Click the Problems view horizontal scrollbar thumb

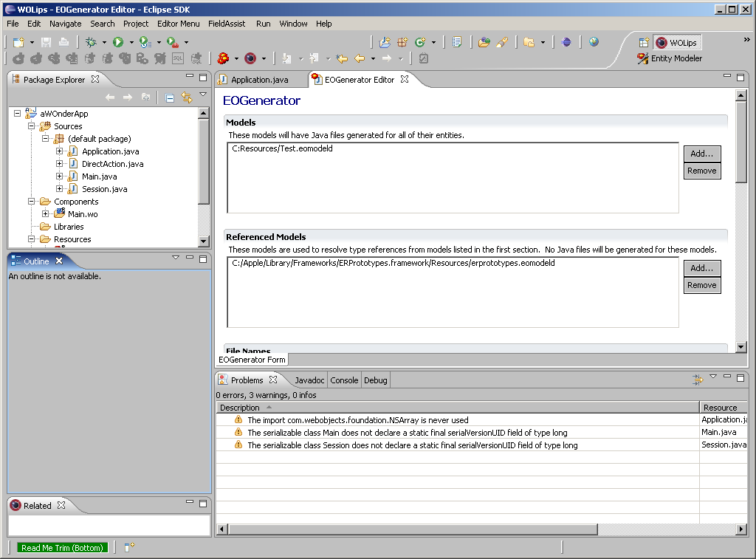pos(413,529)
